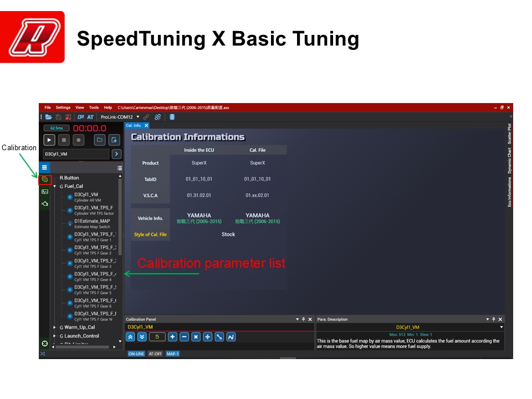Viewport: 532px width, 399px height.
Task: Click the AT auto-tune toolbar icon
Action: click(x=90, y=117)
